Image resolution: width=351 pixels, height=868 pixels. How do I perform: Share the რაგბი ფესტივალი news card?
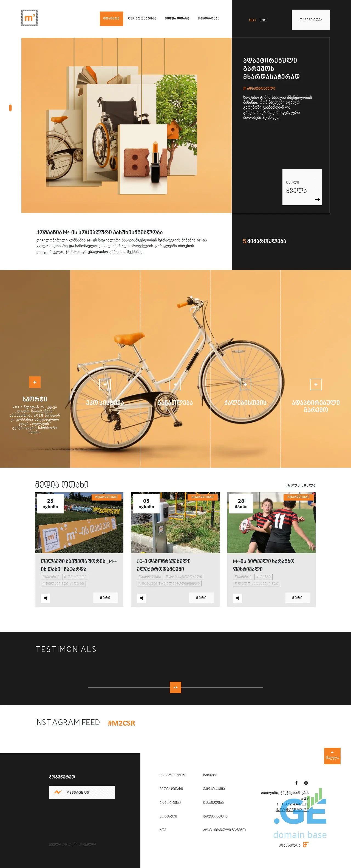237,598
